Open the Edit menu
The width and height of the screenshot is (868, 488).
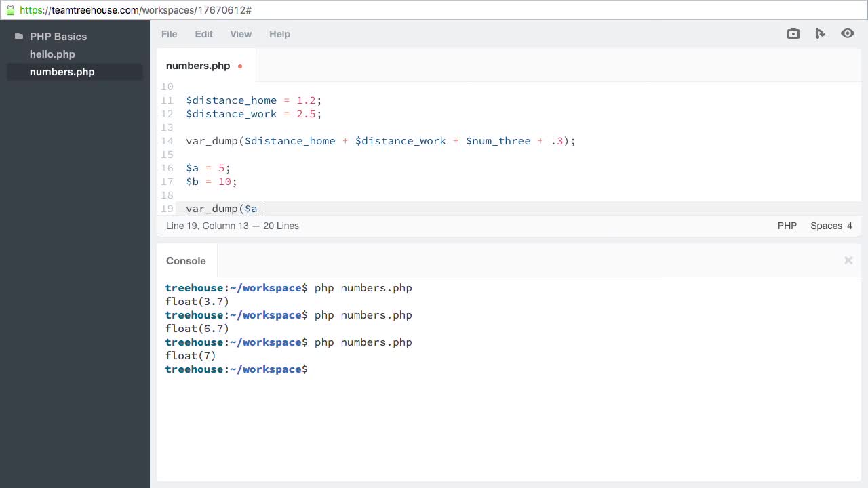pyautogui.click(x=203, y=34)
